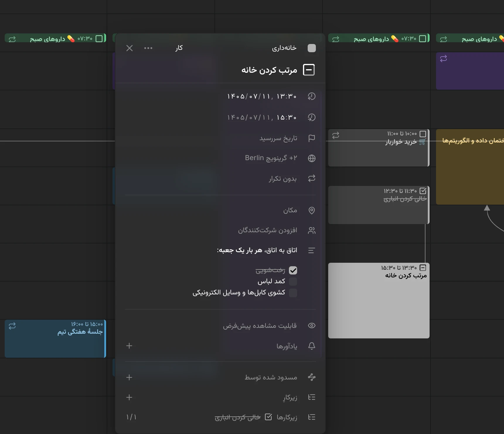Set a due date via تاریخ سررسید
This screenshot has height=434, width=504.
[278, 138]
